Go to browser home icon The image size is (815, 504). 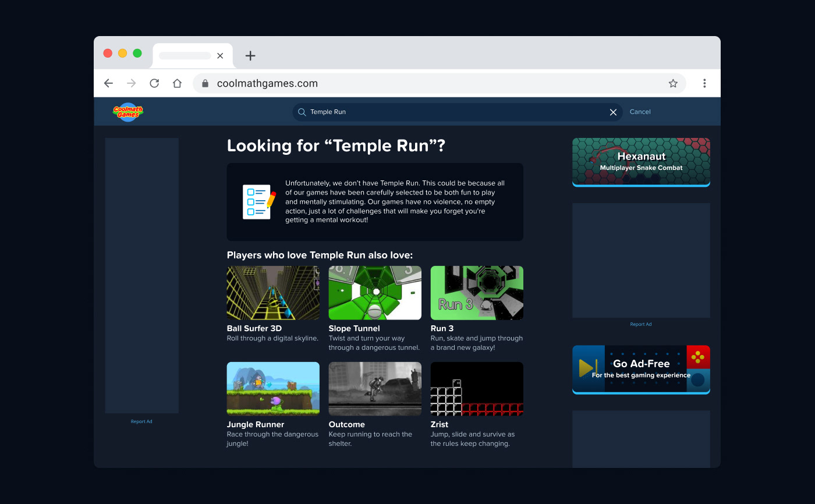click(178, 83)
